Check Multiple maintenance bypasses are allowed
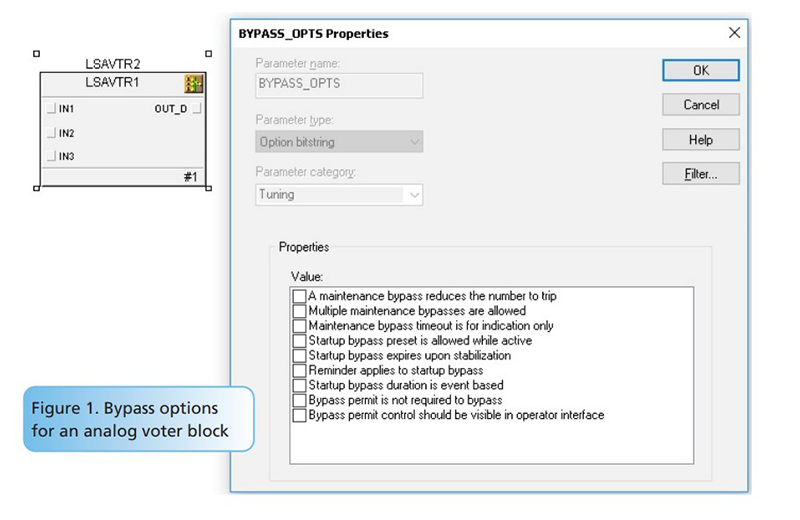800x520 pixels. point(299,311)
